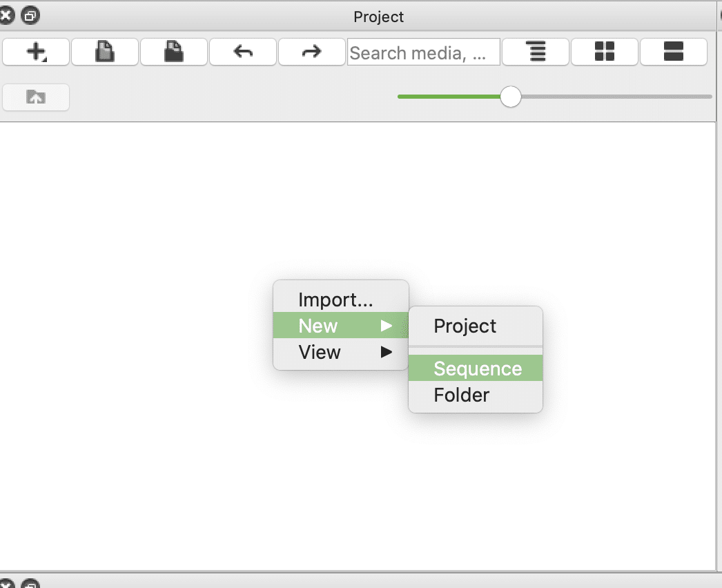Float the Project panel window
This screenshot has height=588, width=722.
tap(30, 16)
